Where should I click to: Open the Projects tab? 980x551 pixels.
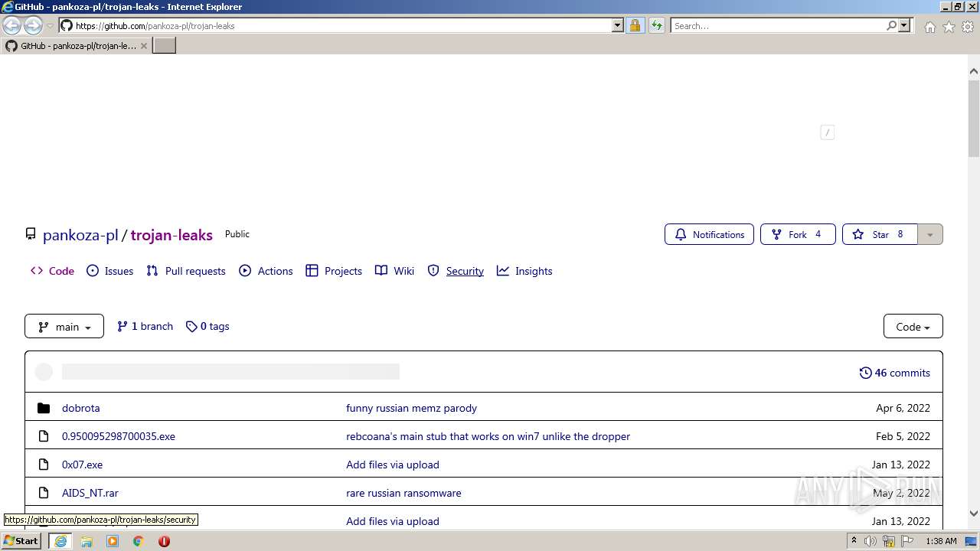(x=334, y=271)
